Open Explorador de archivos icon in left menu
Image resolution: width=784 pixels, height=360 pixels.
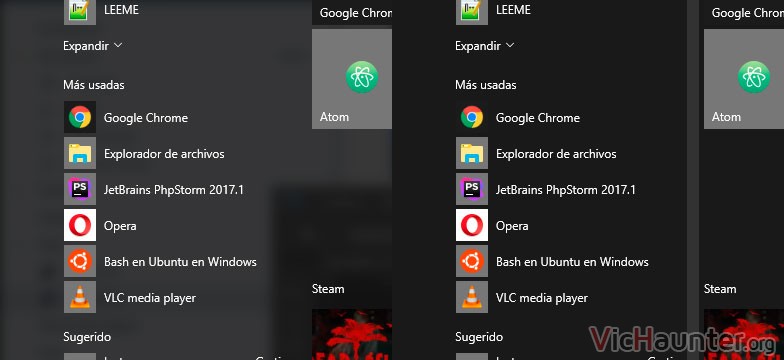click(80, 154)
